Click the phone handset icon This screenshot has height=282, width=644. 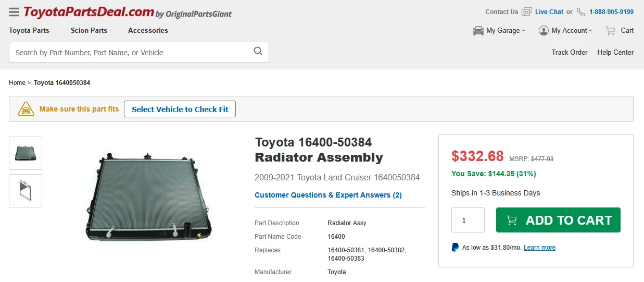(x=581, y=12)
